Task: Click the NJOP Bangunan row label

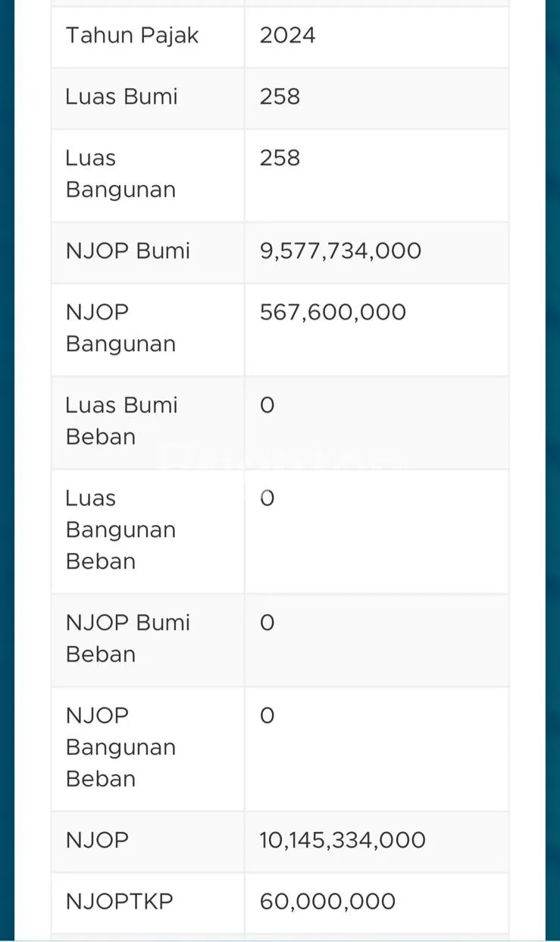Action: [120, 328]
